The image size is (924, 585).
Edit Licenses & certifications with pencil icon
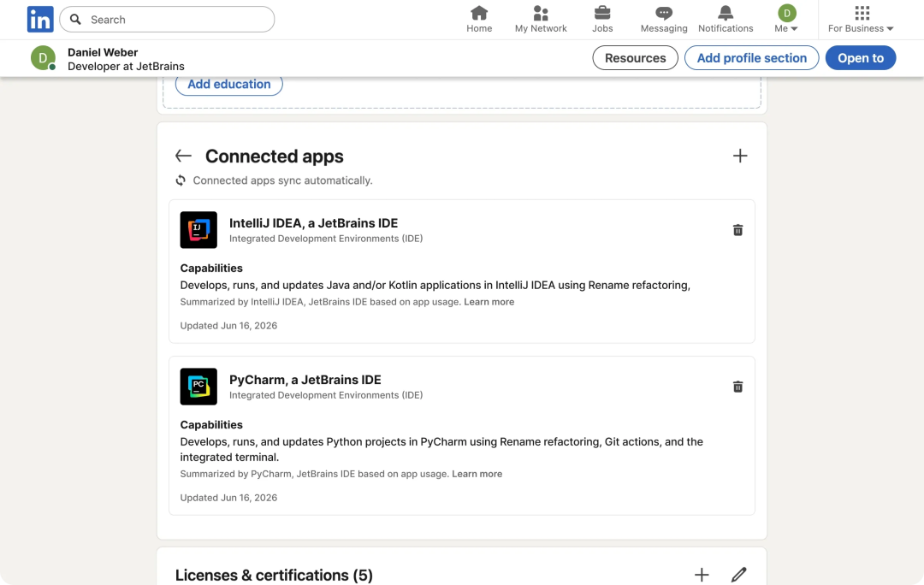click(x=739, y=575)
